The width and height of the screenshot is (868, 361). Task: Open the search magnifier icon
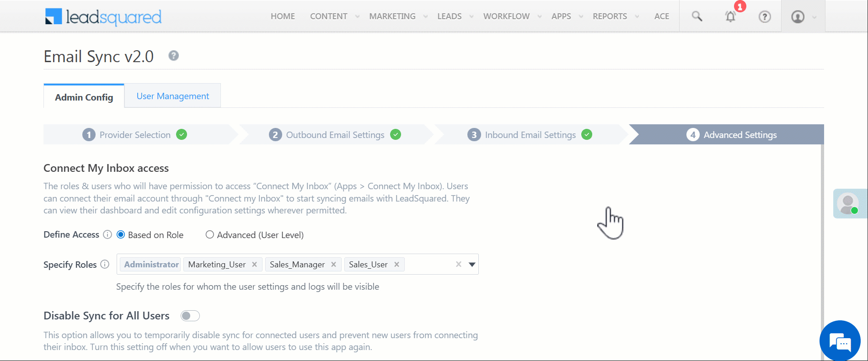697,16
